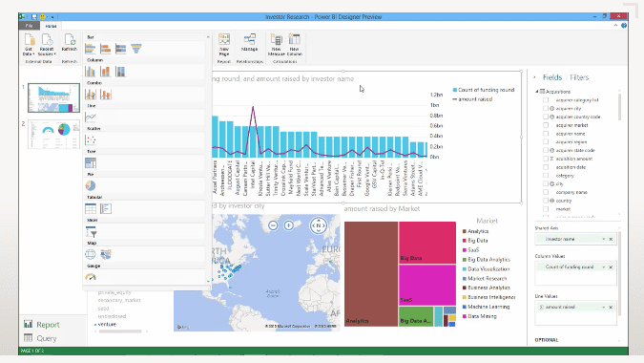The image size is (644, 363).
Task: Click the map compass navigation control
Action: pyautogui.click(x=319, y=225)
